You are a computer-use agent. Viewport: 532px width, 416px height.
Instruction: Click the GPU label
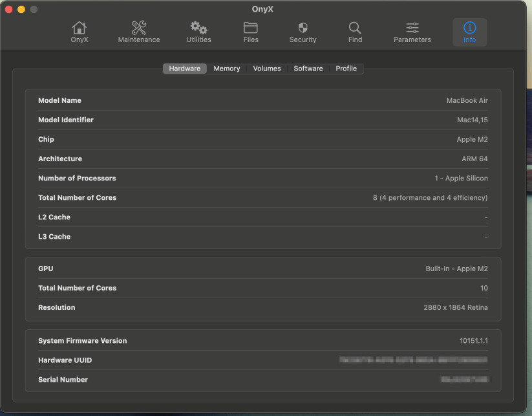pyautogui.click(x=46, y=268)
